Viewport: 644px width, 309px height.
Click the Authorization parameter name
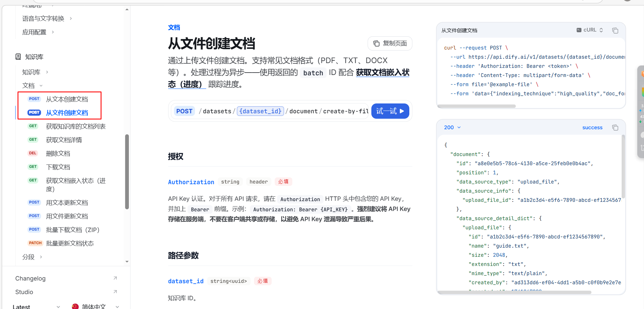[x=191, y=182]
